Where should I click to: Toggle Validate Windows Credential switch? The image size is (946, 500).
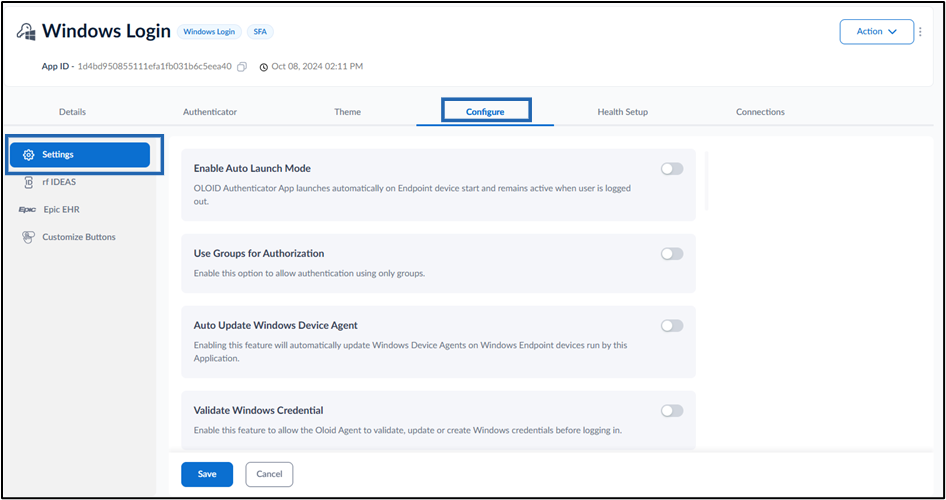pos(672,411)
